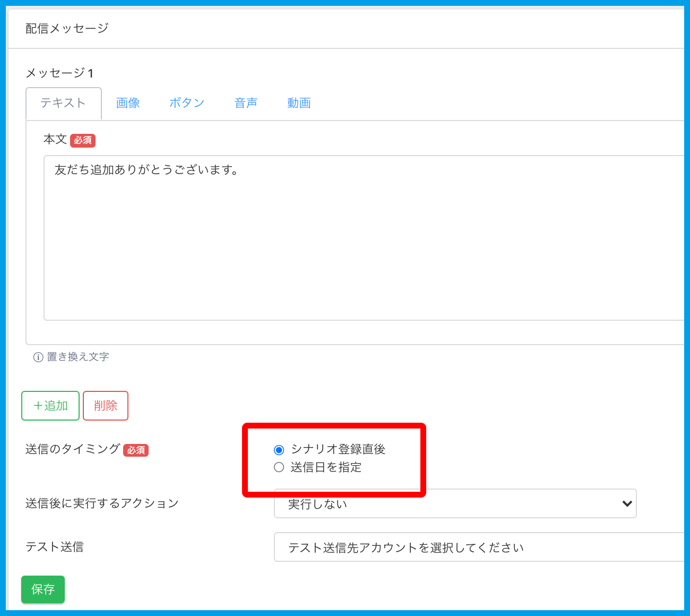Viewport: 690px width, 616px height.
Task: Open the 実行しない action dropdown
Action: click(x=454, y=503)
